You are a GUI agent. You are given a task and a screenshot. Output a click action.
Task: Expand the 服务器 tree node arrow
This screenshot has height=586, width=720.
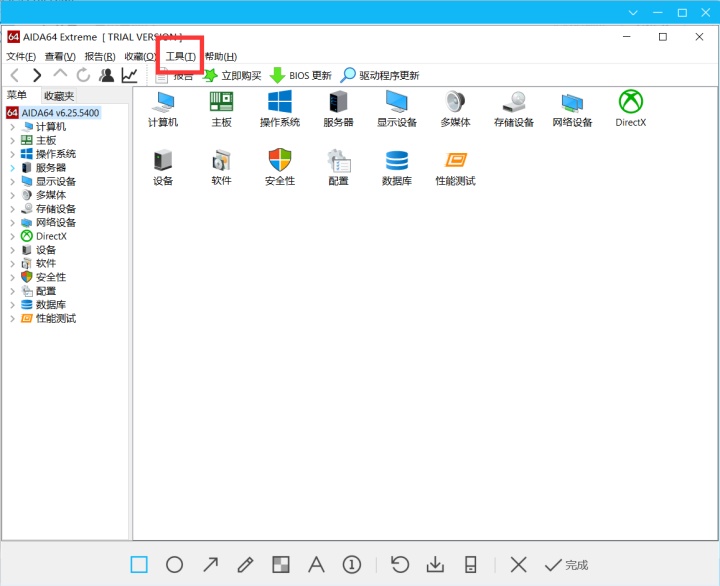(12, 168)
